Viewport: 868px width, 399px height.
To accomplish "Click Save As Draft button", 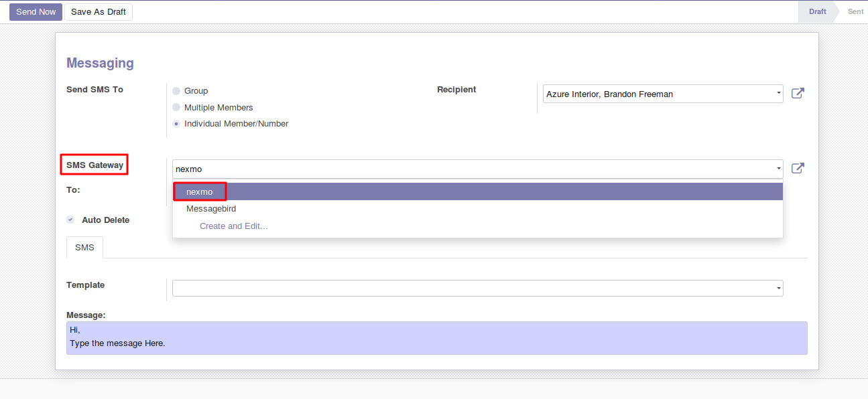I will [x=99, y=12].
